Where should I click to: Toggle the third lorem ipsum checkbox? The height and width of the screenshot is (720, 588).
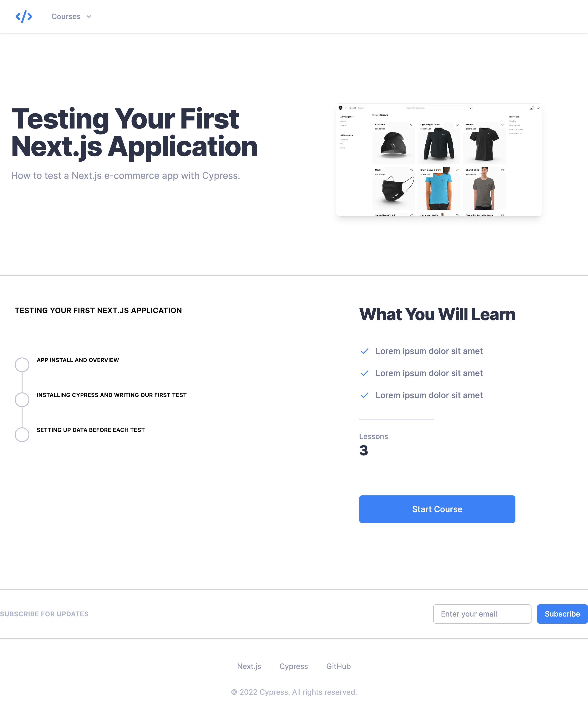365,395
